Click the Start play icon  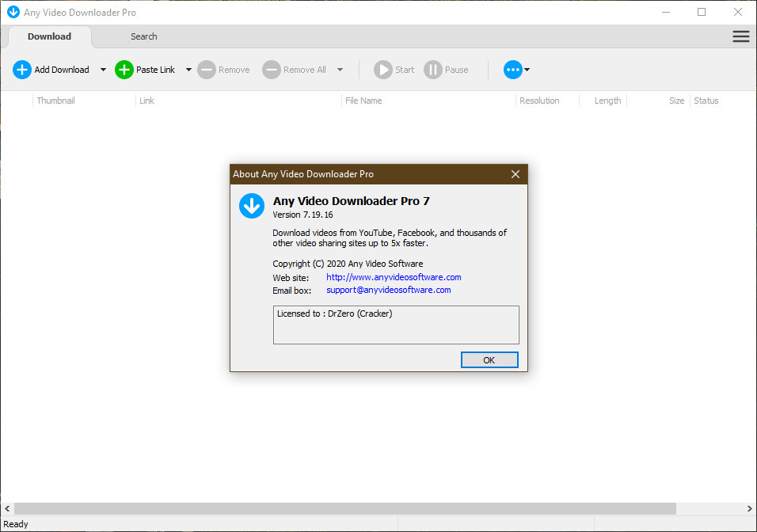point(382,70)
